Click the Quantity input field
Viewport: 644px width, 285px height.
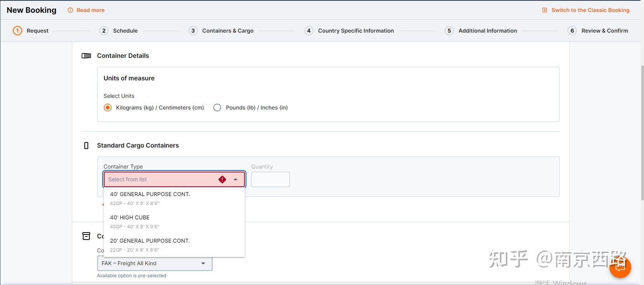(x=271, y=179)
